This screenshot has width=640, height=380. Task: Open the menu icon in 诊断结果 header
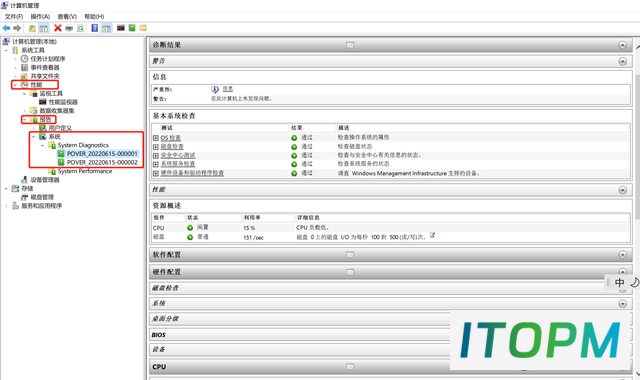click(x=350, y=45)
